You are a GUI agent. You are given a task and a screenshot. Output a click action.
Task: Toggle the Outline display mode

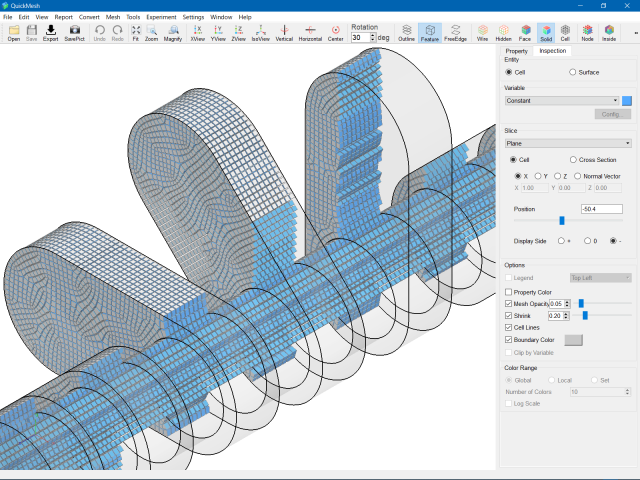point(406,33)
